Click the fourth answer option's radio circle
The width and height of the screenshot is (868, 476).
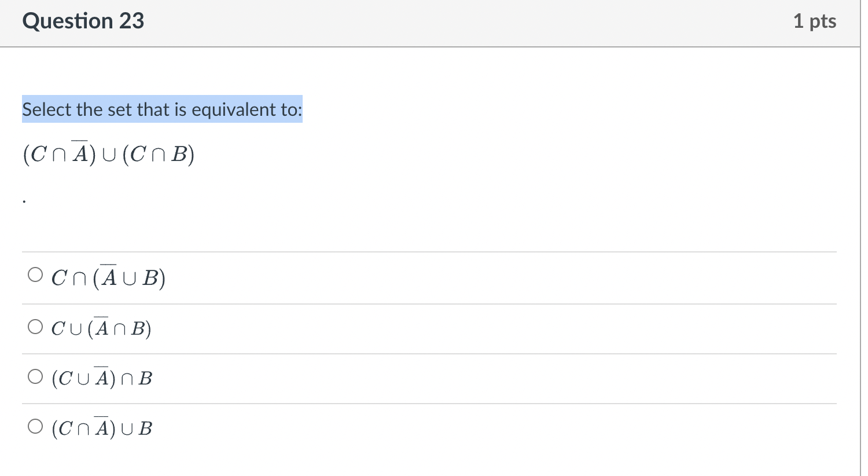[35, 426]
